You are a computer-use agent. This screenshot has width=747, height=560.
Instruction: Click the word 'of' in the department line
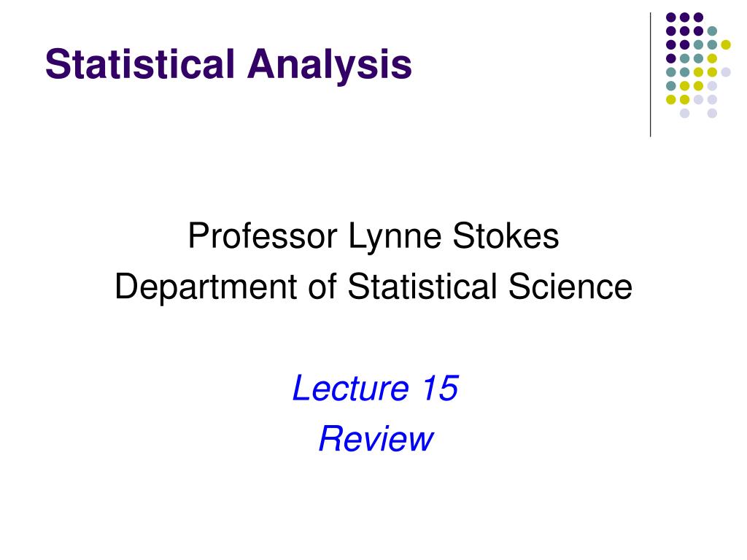click(322, 286)
